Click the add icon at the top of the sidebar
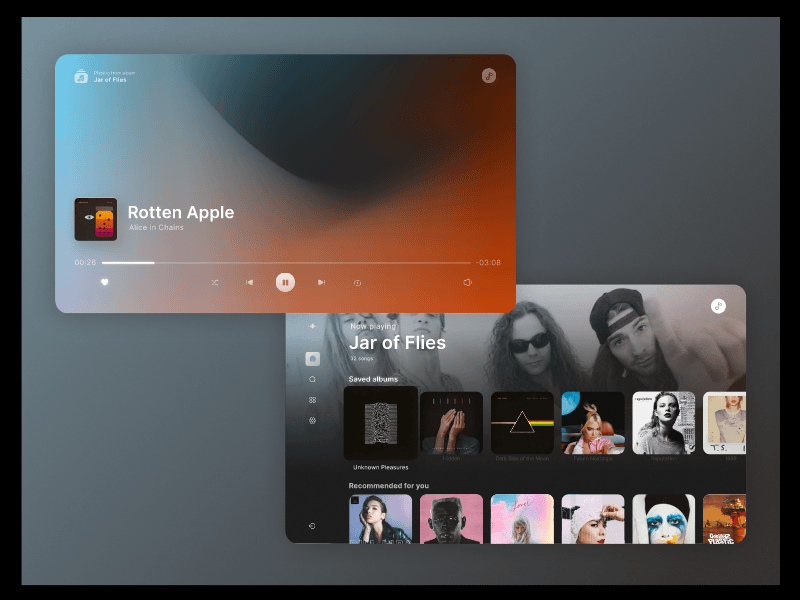 tap(312, 326)
